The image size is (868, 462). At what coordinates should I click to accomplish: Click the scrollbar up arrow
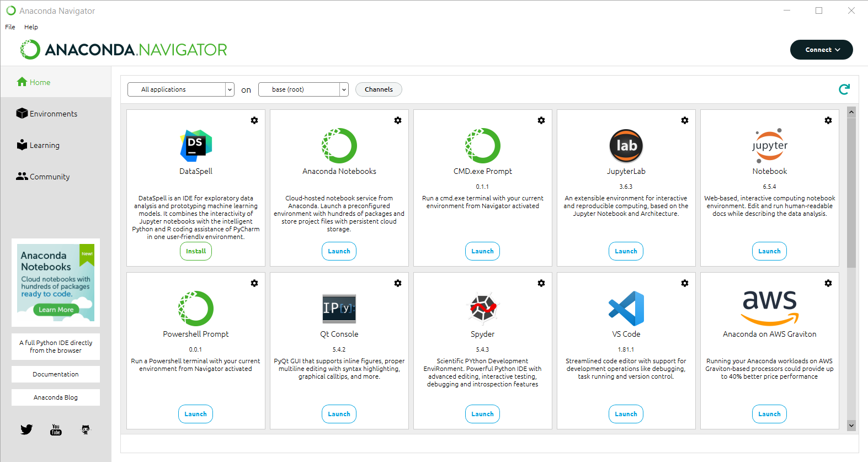tap(851, 112)
